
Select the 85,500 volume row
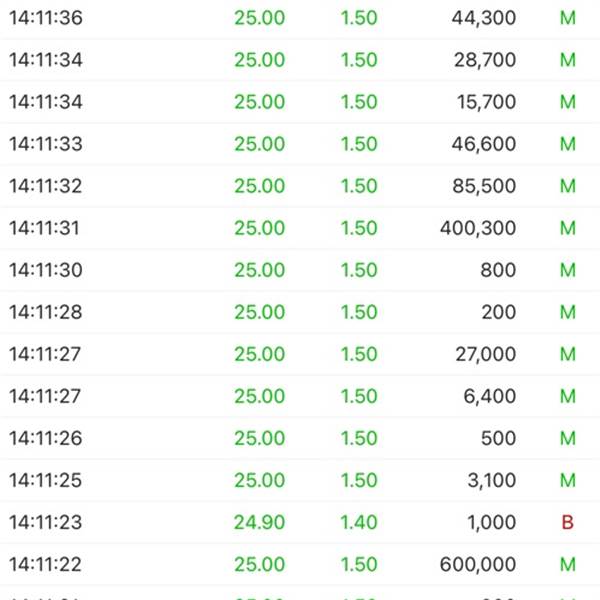tap(300, 186)
